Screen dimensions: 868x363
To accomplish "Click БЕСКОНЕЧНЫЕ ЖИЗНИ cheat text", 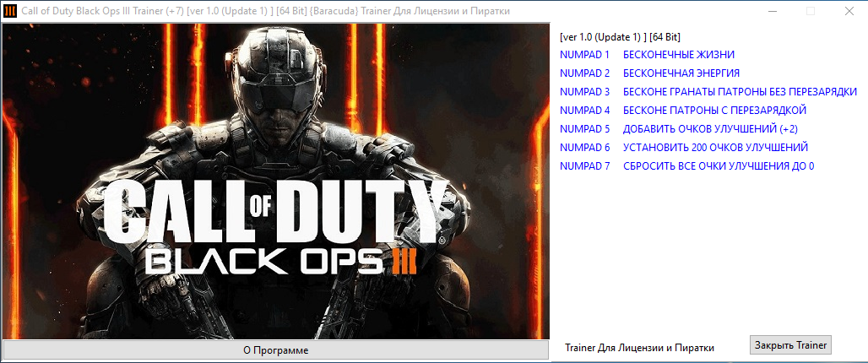I will (679, 55).
